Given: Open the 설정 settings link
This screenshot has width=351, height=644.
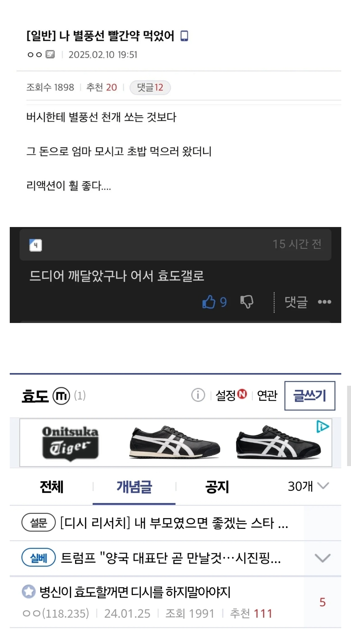Looking at the screenshot, I should pyautogui.click(x=231, y=395).
